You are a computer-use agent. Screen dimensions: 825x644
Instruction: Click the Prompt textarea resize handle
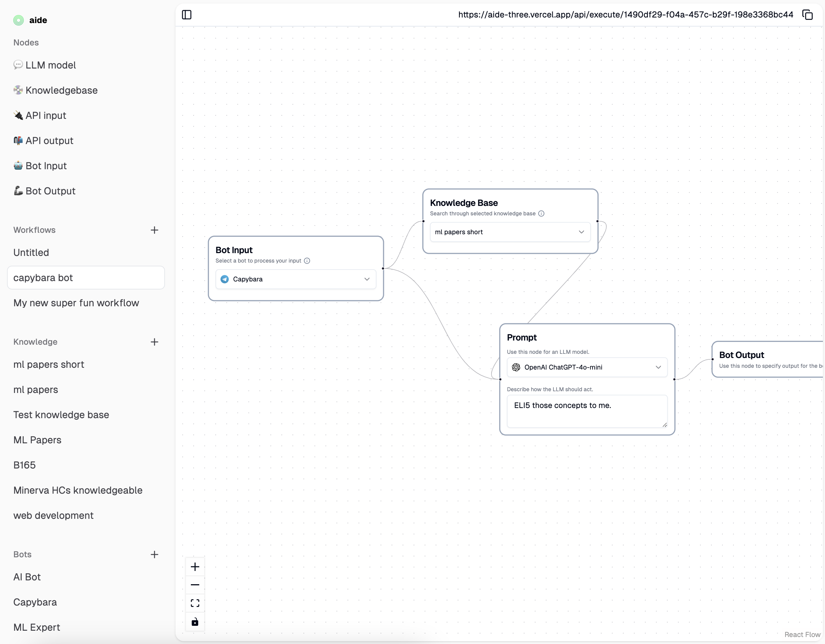tap(665, 425)
